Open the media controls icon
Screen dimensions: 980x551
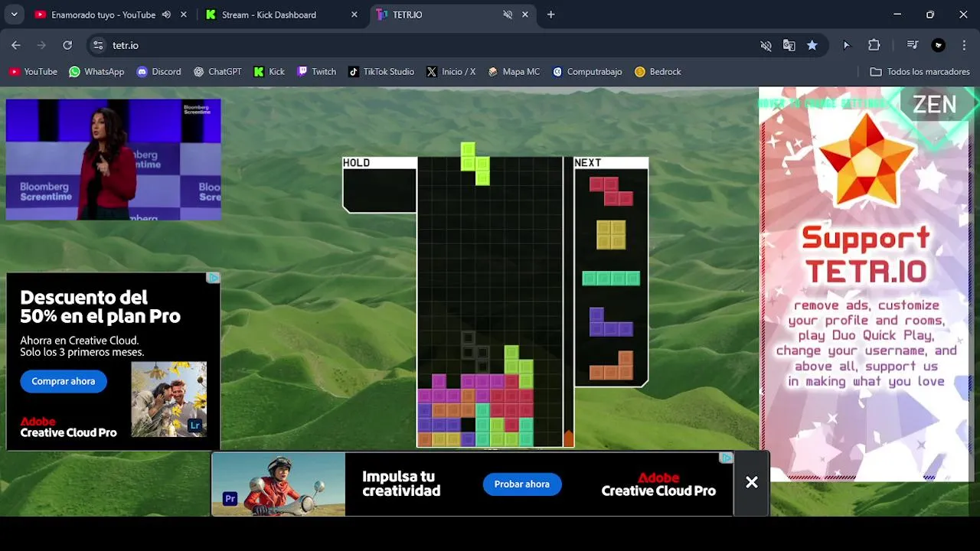[x=912, y=45]
